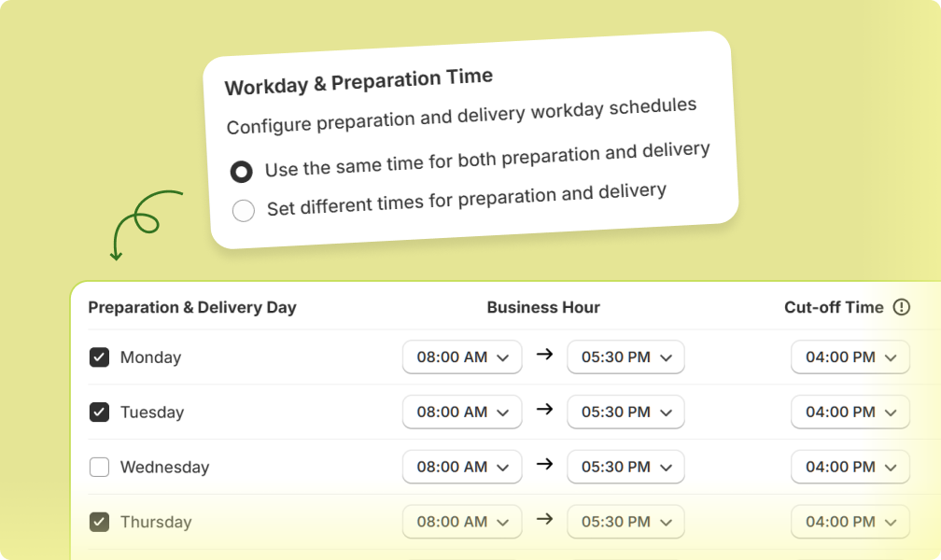
Task: Open Monday's 04:00 PM cut-off time dropdown
Action: click(x=850, y=357)
